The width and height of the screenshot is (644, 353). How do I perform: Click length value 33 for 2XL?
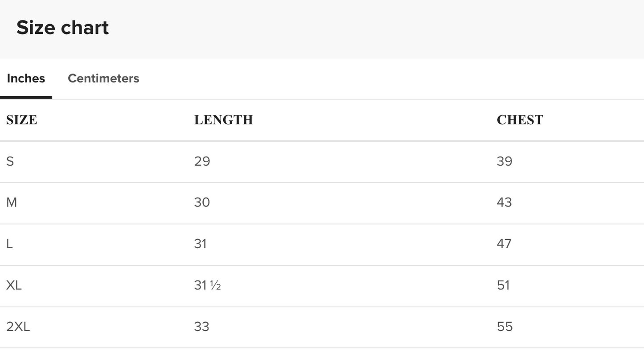[201, 327]
